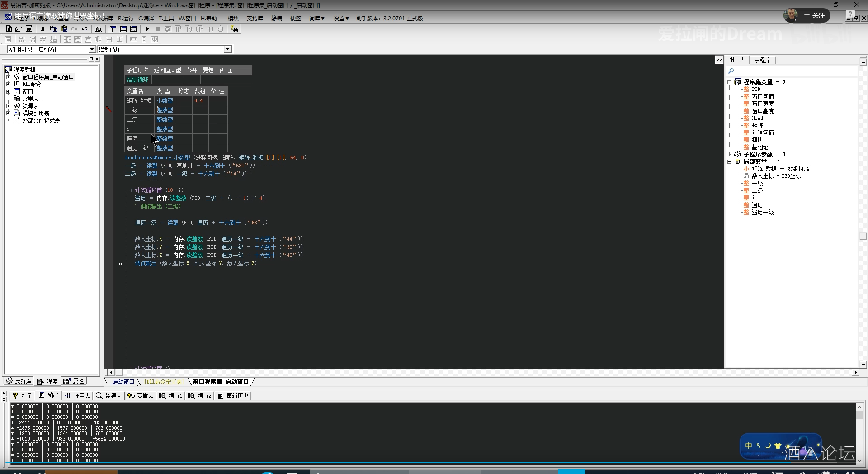Click the New document toolbar icon
868x474 pixels.
click(x=9, y=29)
